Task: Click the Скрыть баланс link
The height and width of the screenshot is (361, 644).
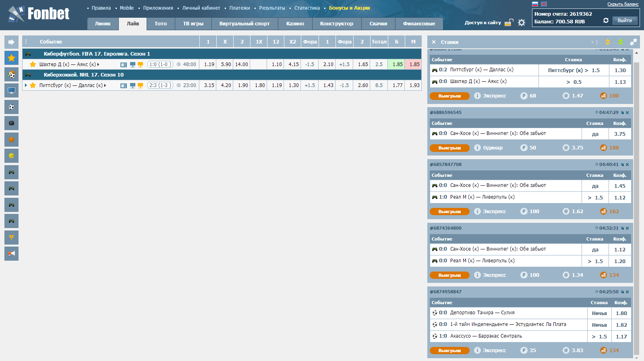Action: [x=623, y=4]
